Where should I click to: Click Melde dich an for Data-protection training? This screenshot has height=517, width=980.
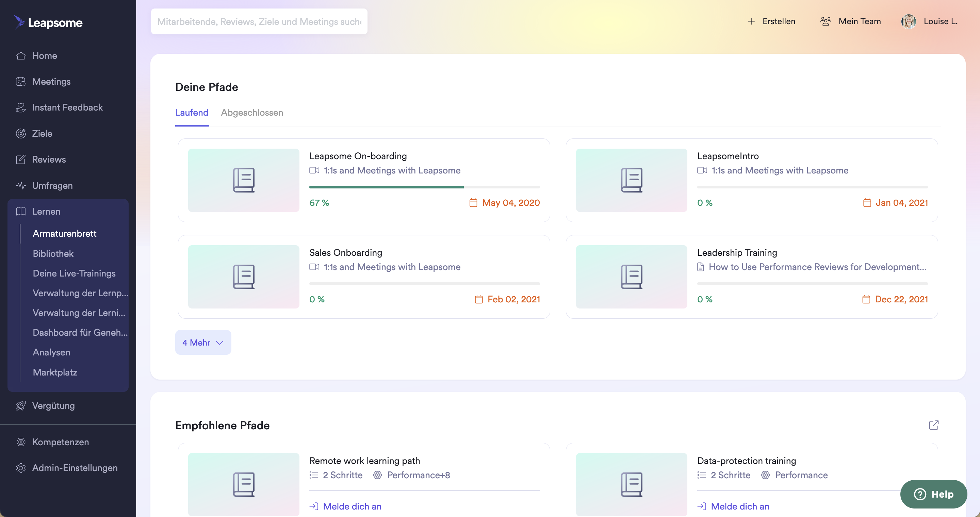[734, 506]
